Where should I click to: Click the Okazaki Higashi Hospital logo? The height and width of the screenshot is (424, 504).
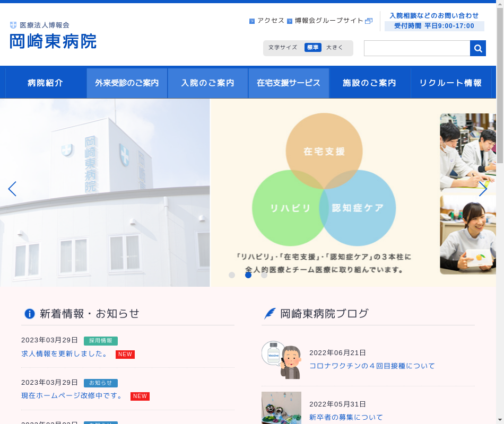pos(53,36)
